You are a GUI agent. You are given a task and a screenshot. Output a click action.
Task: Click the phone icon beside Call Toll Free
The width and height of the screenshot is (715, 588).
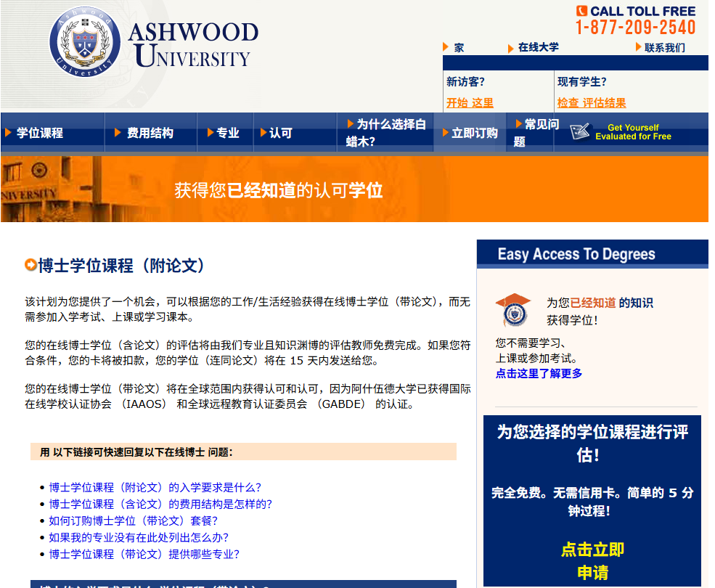(581, 11)
